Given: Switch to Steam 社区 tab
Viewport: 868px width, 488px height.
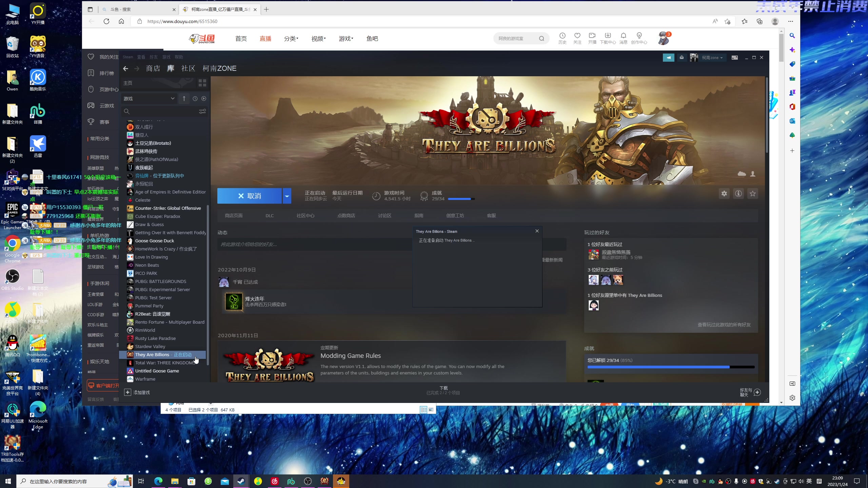Looking at the screenshot, I should [188, 68].
